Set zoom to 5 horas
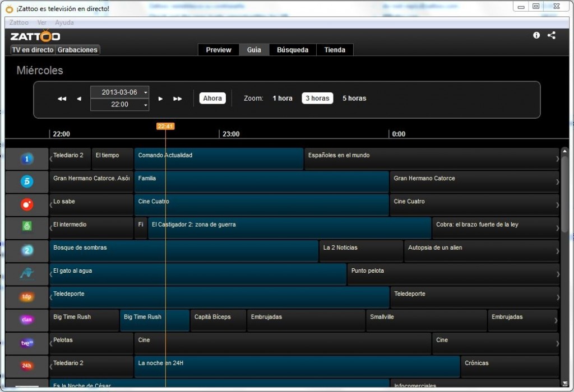 354,99
